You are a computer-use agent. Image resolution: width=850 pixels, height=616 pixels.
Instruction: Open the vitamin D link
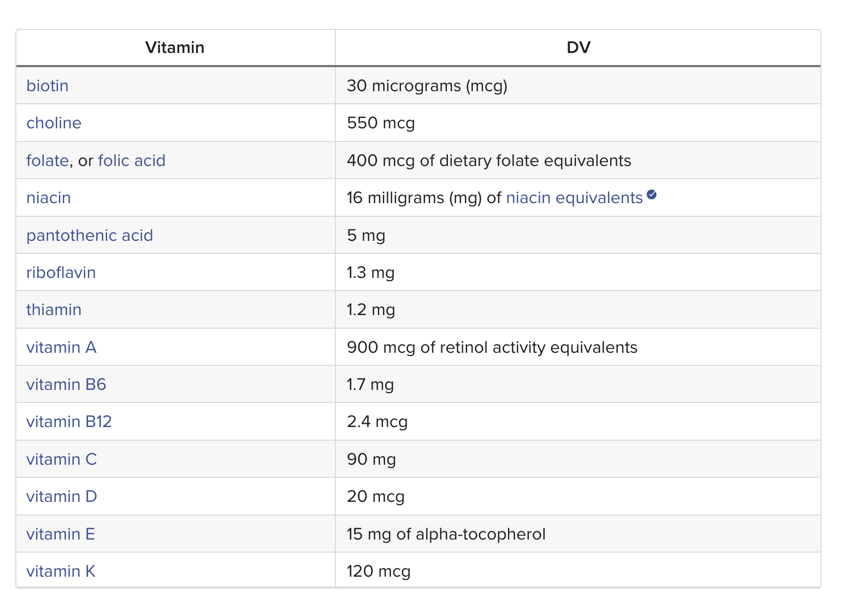(x=62, y=496)
